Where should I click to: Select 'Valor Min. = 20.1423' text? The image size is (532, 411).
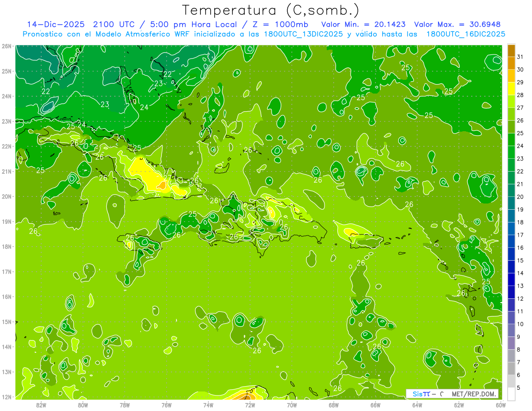click(x=364, y=24)
